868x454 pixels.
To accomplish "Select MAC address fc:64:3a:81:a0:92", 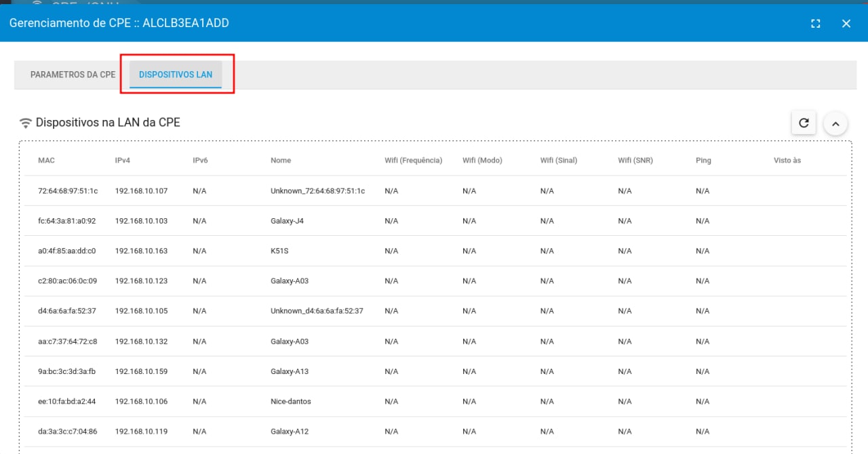I will point(67,221).
